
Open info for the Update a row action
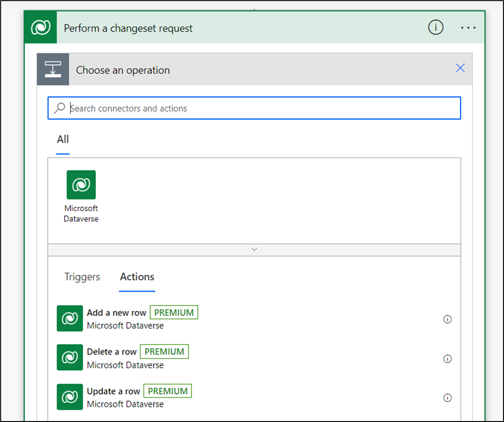click(x=448, y=398)
